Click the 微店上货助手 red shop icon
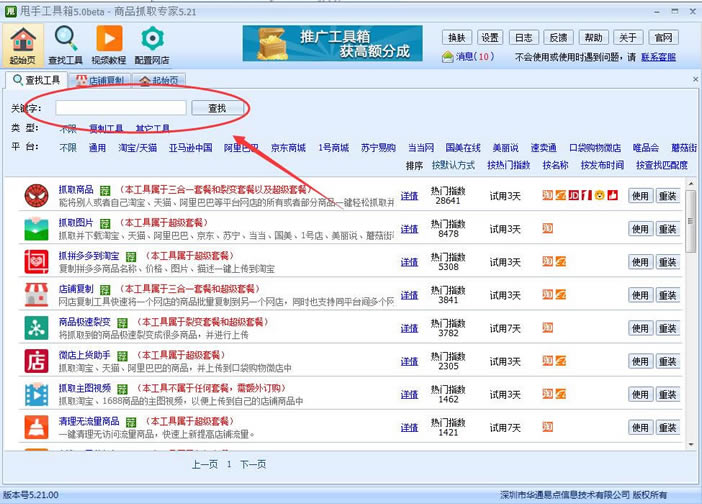Image resolution: width=702 pixels, height=504 pixels. pyautogui.click(x=37, y=361)
